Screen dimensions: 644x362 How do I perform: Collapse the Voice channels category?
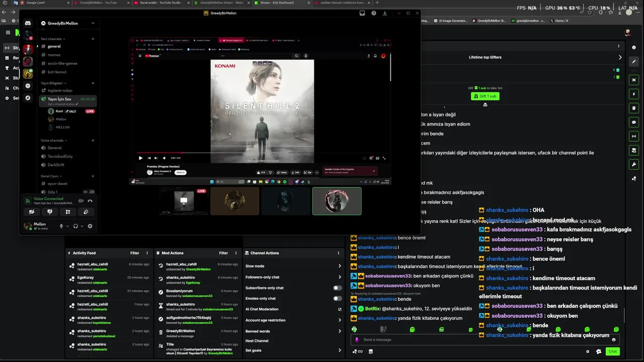[53, 141]
